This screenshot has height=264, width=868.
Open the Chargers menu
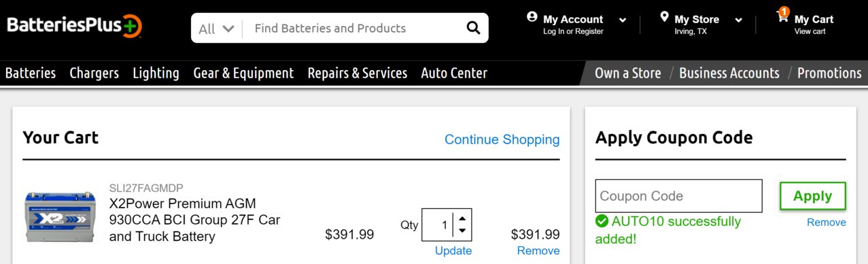click(x=94, y=73)
